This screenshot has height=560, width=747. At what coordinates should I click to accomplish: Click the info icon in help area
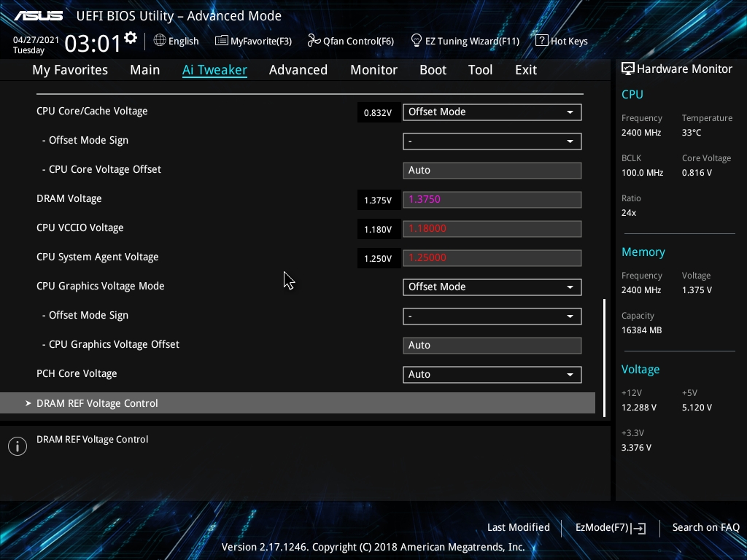coord(18,446)
